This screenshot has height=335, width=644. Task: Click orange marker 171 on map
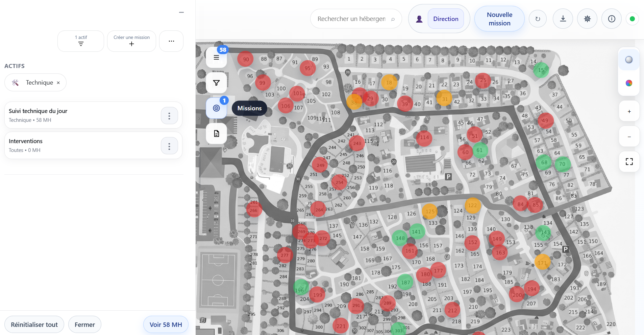click(542, 263)
